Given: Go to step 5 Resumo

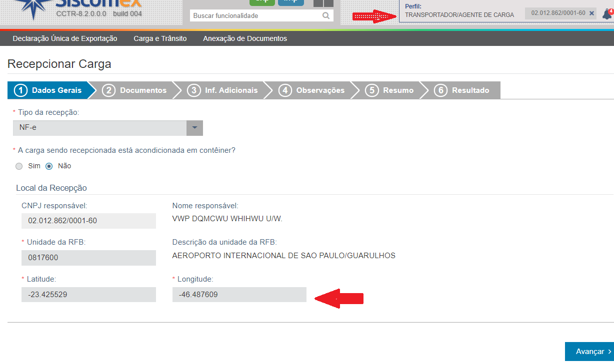Looking at the screenshot, I should 390,90.
